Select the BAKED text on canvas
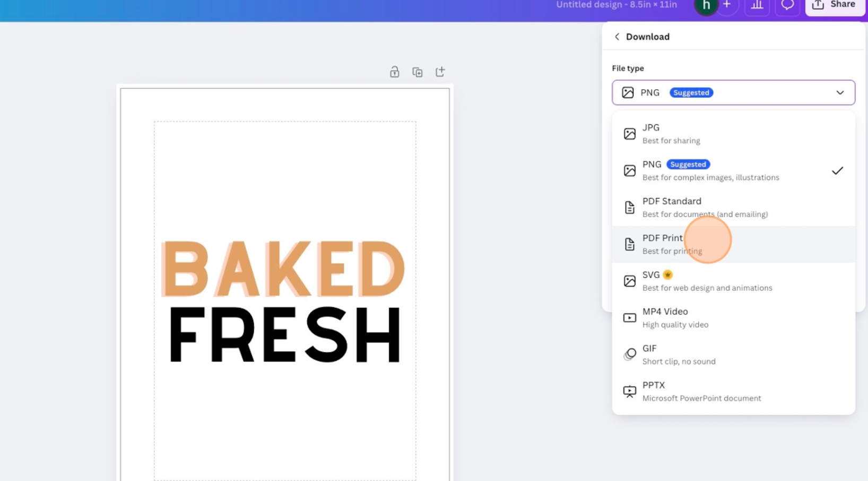 pyautogui.click(x=283, y=269)
